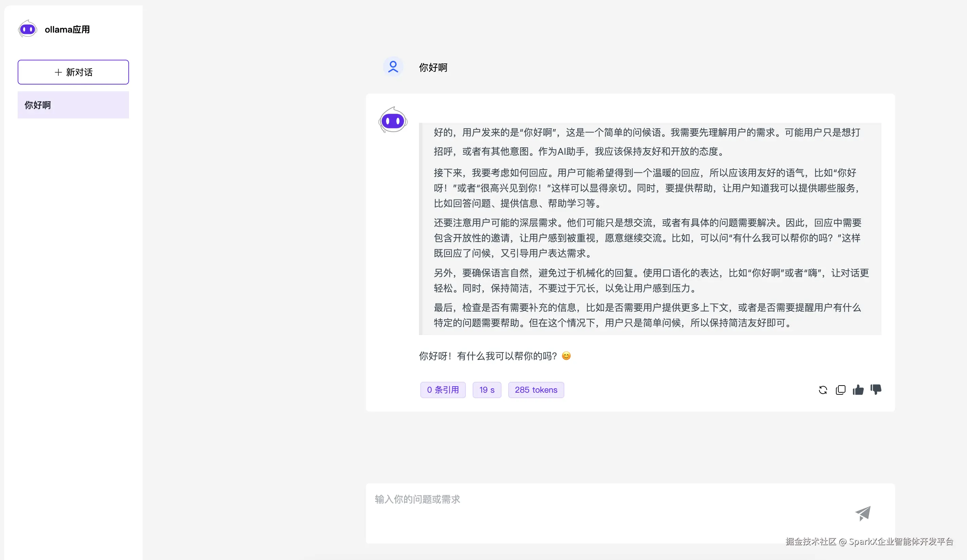Select the 你好啊 conversation in the sidebar
This screenshot has height=560, width=967.
point(73,105)
